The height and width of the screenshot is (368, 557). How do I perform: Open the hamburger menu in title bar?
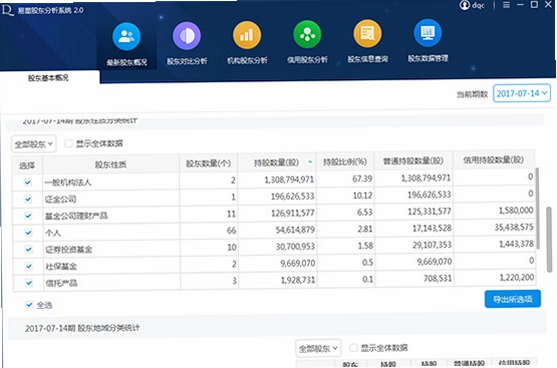(x=507, y=5)
